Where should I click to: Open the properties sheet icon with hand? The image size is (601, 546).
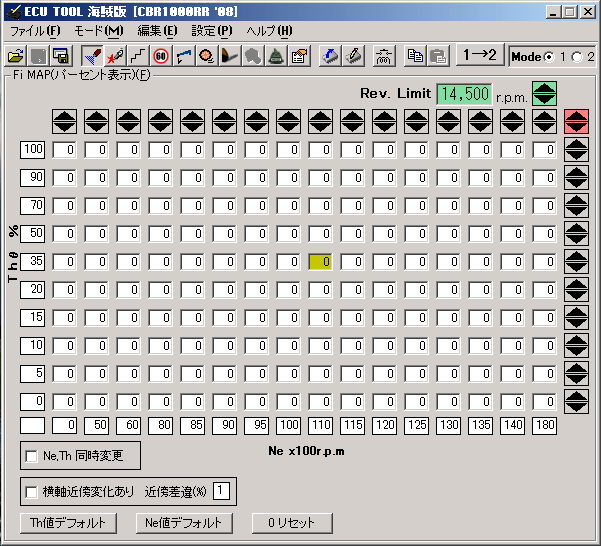[x=299, y=56]
